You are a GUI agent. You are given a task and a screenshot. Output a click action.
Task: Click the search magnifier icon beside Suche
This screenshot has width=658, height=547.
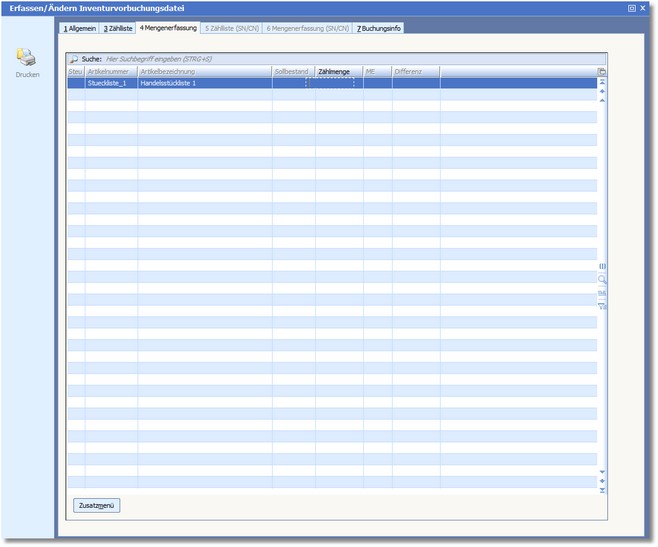point(74,60)
